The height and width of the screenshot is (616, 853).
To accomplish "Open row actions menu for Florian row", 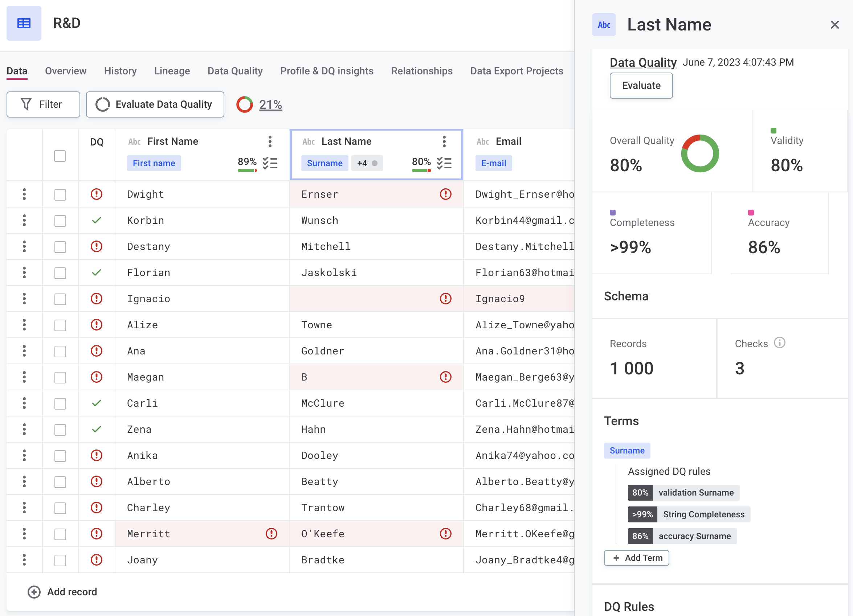I will 24,272.
